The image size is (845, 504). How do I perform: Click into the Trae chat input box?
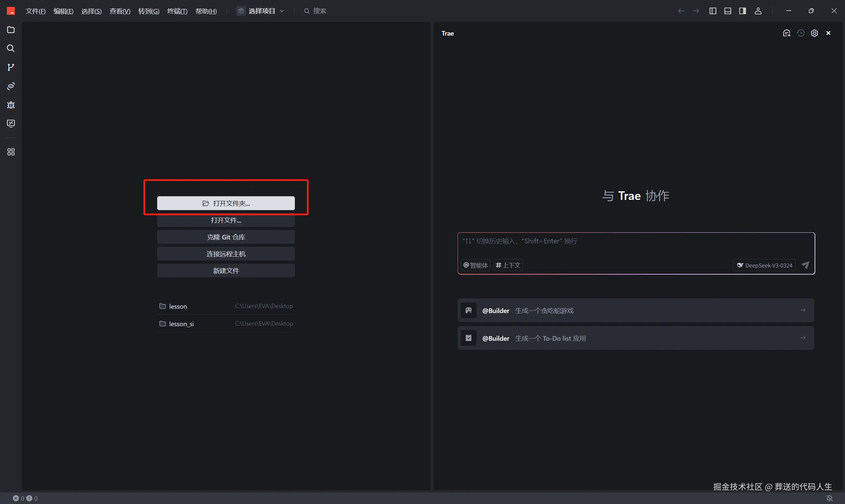636,246
